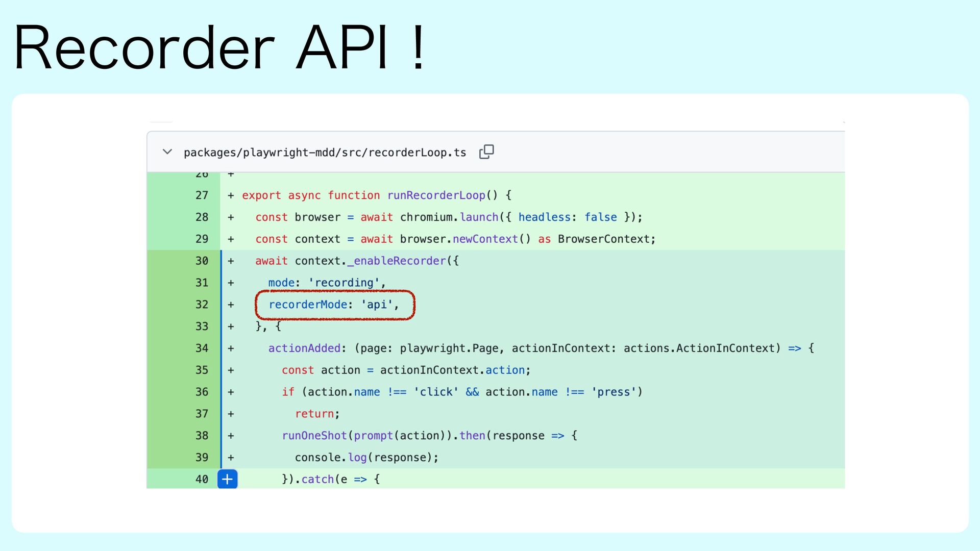Click line number 30

click(202, 261)
